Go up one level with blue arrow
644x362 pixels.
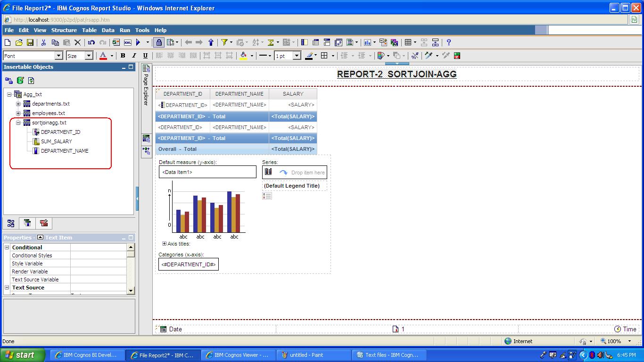click(x=211, y=42)
